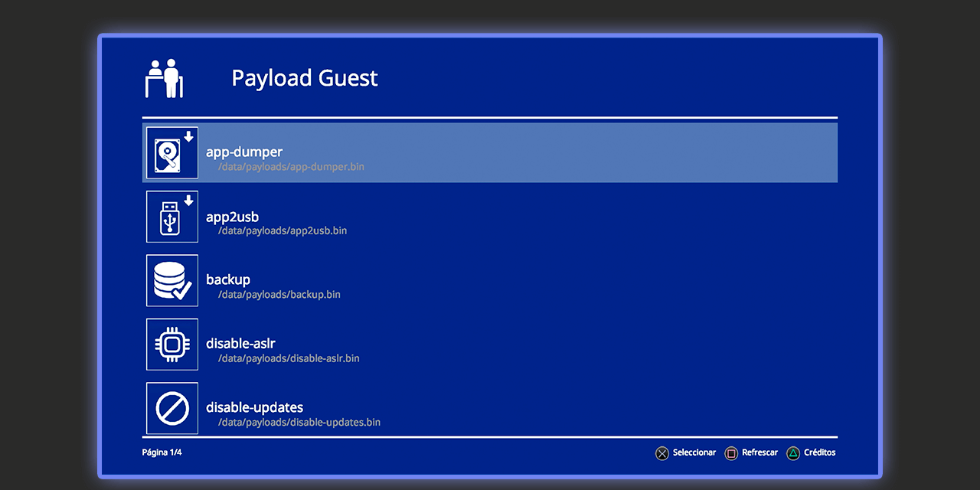
Task: Select the app-dumper hard drive icon
Action: tap(172, 152)
